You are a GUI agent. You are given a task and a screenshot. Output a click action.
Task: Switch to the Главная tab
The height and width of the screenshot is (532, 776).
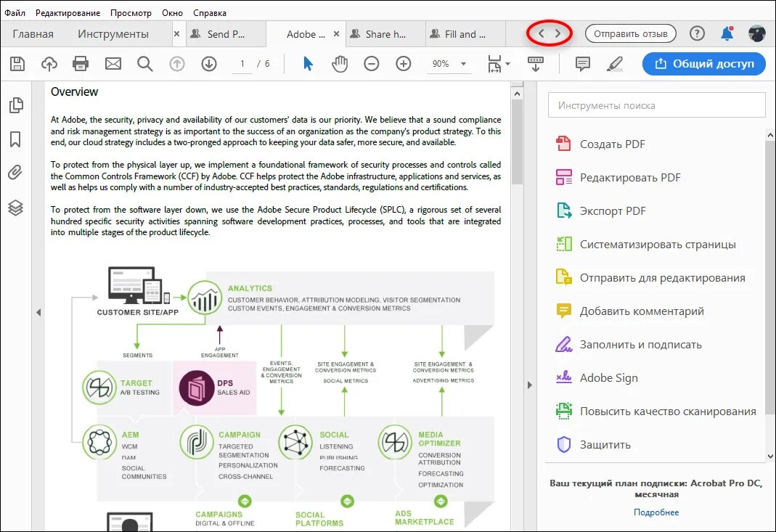(x=33, y=33)
